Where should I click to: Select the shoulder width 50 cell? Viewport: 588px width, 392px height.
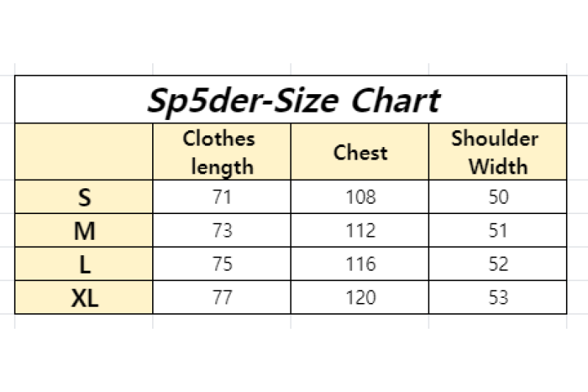498,197
